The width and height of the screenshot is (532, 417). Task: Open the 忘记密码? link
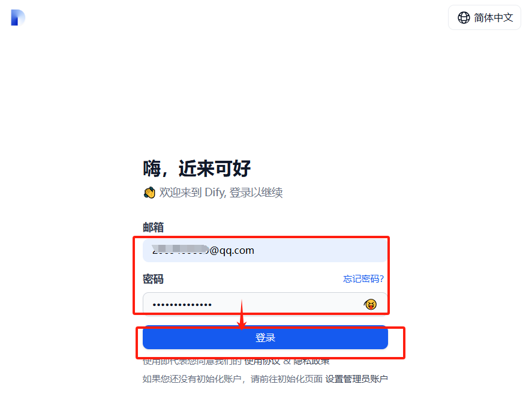(x=363, y=279)
